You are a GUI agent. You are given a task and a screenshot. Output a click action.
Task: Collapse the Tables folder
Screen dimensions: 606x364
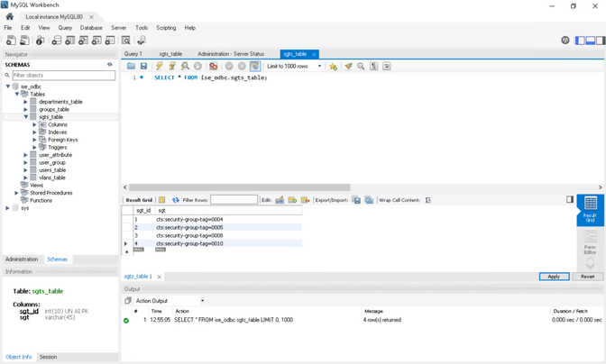point(16,94)
